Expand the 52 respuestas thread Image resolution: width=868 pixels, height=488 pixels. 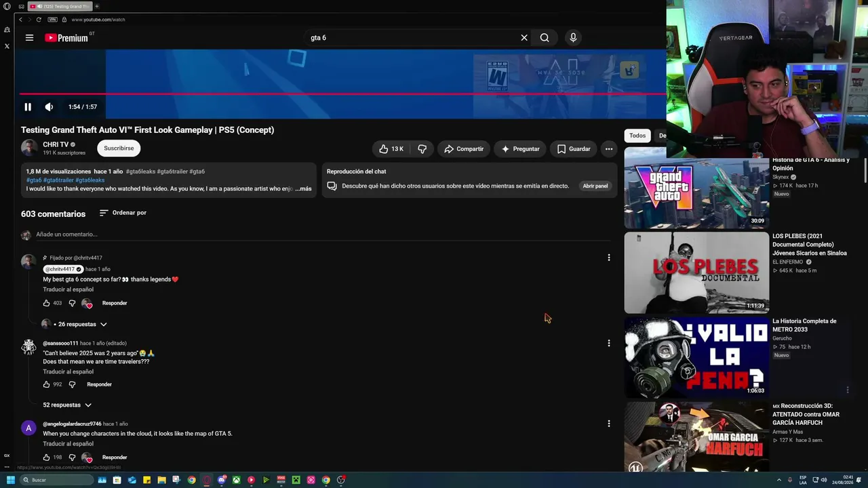(67, 405)
